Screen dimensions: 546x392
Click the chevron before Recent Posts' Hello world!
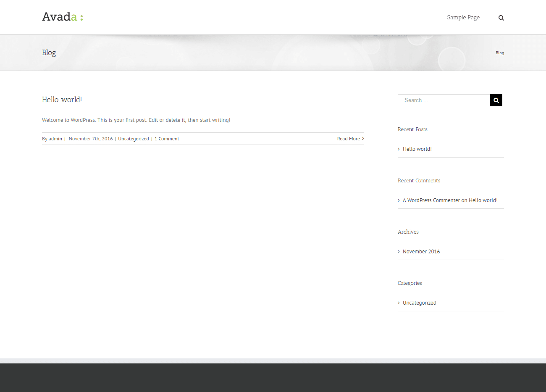(399, 149)
